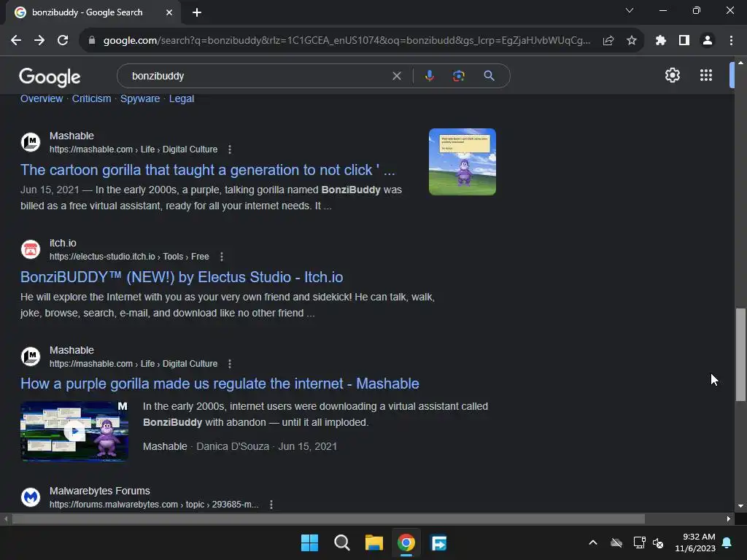The width and height of the screenshot is (747, 560).
Task: Close the bonzibuddy Google Search tab
Action: click(169, 12)
